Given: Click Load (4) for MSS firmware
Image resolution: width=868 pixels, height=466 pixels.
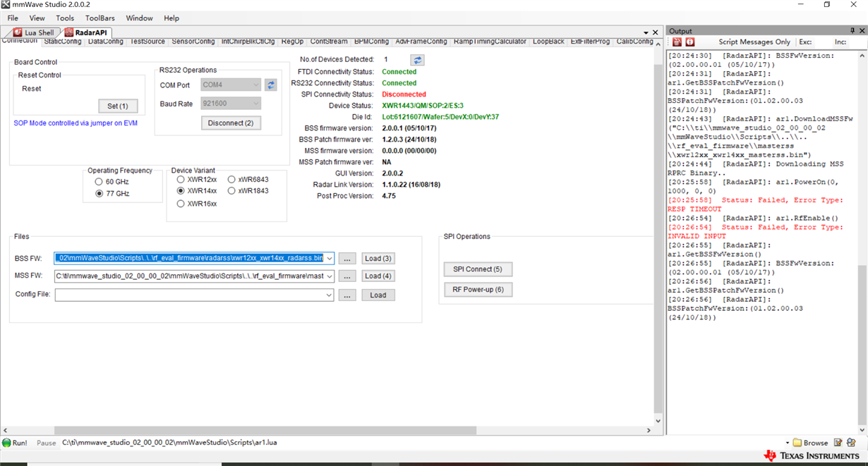Looking at the screenshot, I should [x=378, y=276].
